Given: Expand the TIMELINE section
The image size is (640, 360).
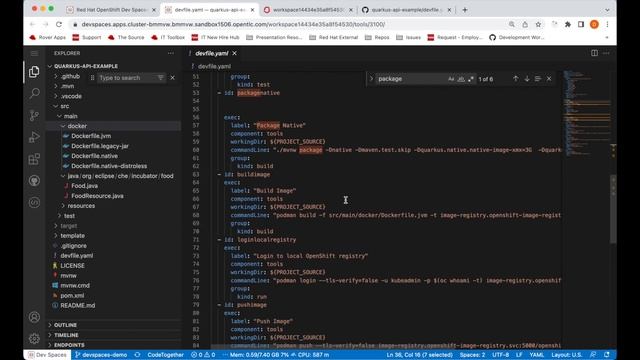Looking at the screenshot, I should point(66,335).
